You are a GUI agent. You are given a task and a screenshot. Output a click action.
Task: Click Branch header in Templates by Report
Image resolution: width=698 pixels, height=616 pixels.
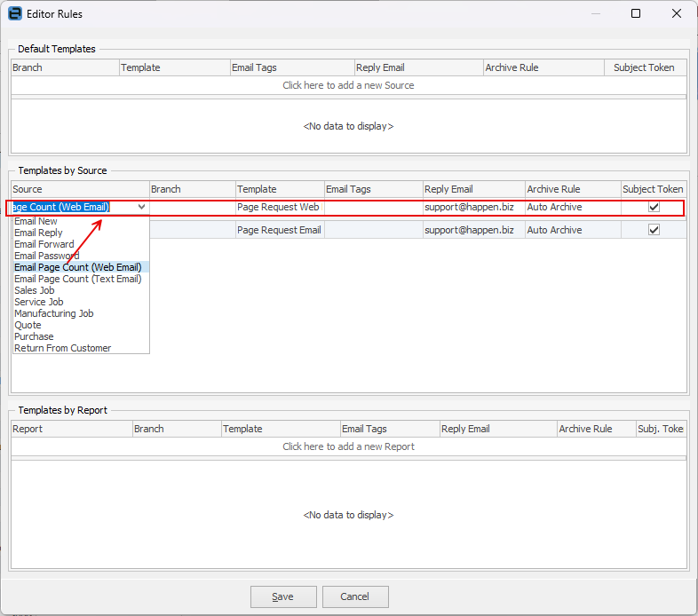tap(178, 429)
